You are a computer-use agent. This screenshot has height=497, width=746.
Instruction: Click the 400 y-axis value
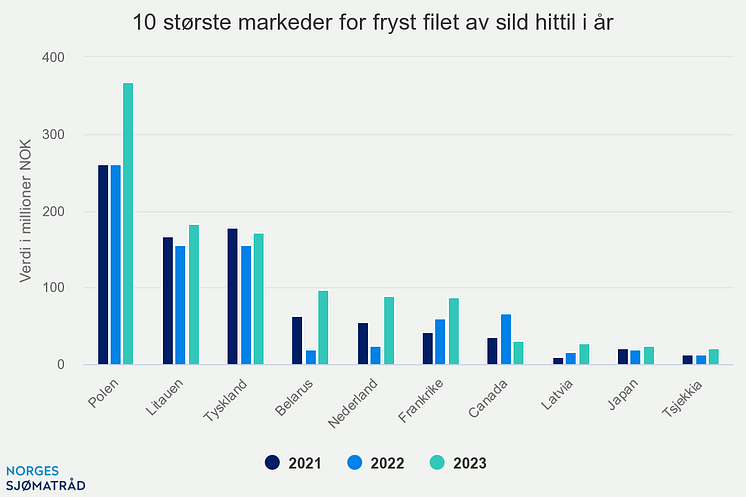[x=53, y=57]
